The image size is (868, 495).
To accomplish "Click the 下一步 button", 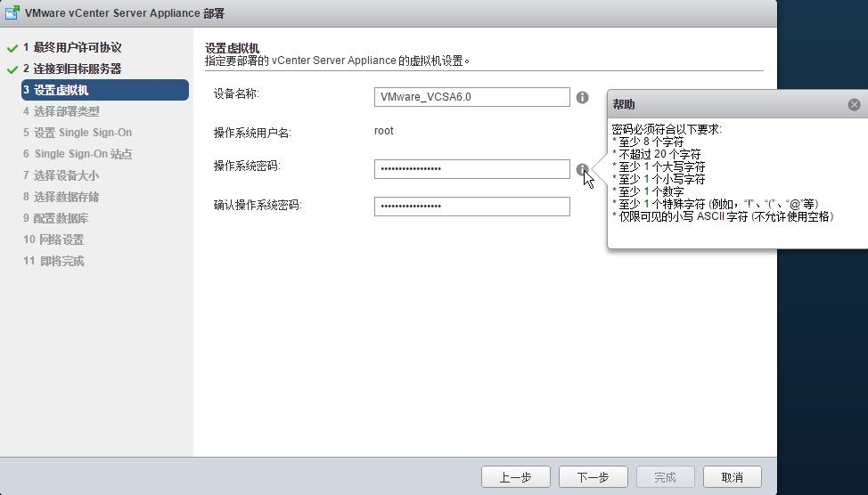I will pos(593,476).
